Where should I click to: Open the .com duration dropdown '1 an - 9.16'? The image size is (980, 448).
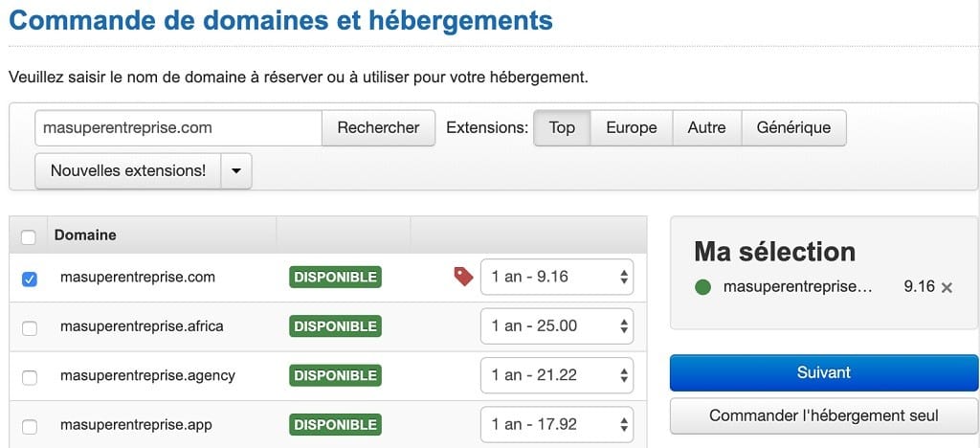coord(556,277)
